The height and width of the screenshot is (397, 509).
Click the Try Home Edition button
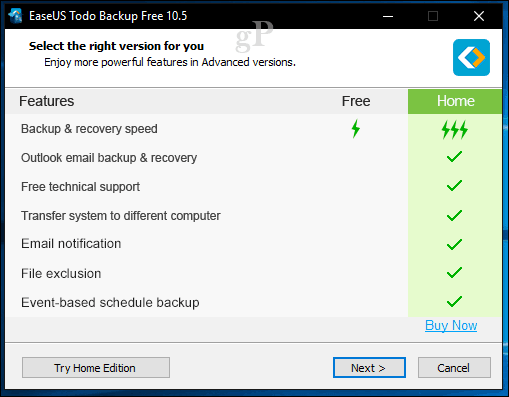pyautogui.click(x=96, y=368)
